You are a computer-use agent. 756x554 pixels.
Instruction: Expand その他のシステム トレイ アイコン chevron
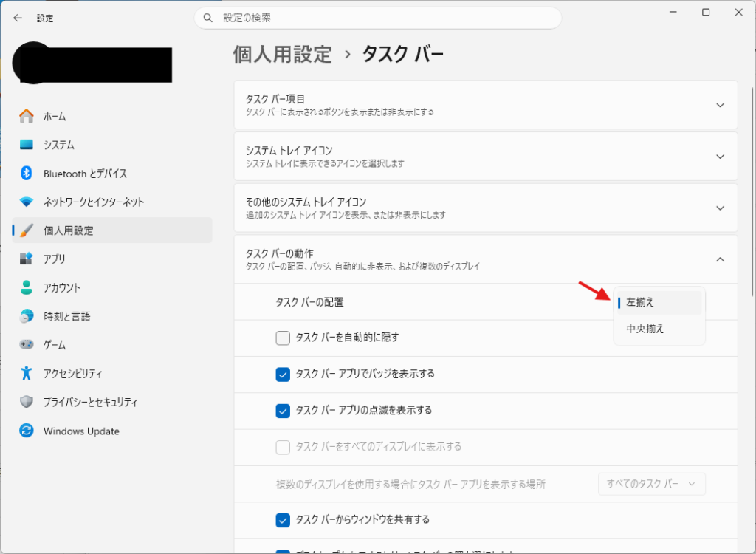[x=720, y=208]
